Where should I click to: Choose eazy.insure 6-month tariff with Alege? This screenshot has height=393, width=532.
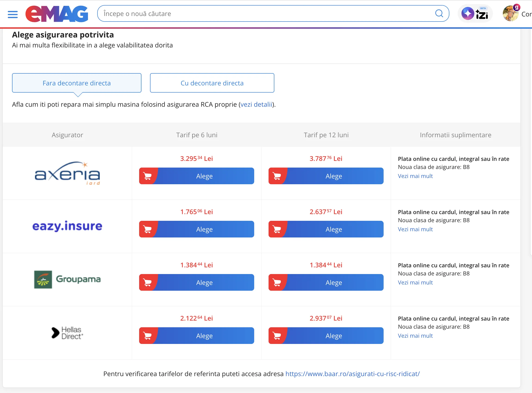[197, 229]
